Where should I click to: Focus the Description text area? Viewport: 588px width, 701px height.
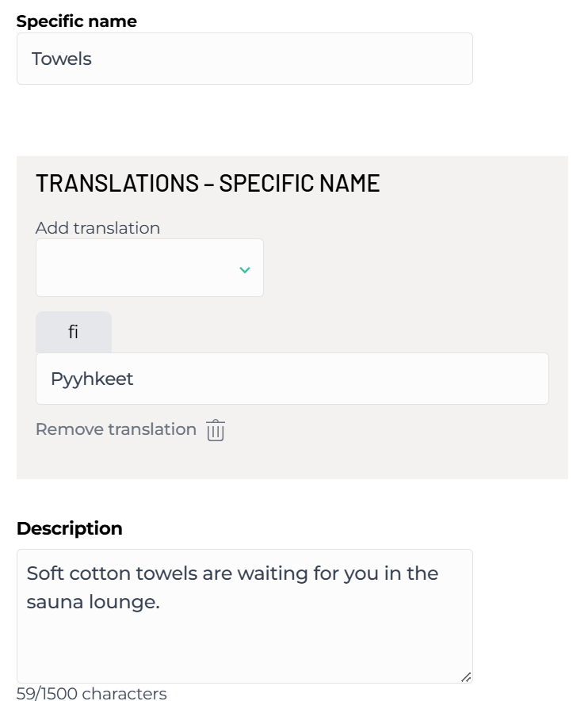click(244, 634)
